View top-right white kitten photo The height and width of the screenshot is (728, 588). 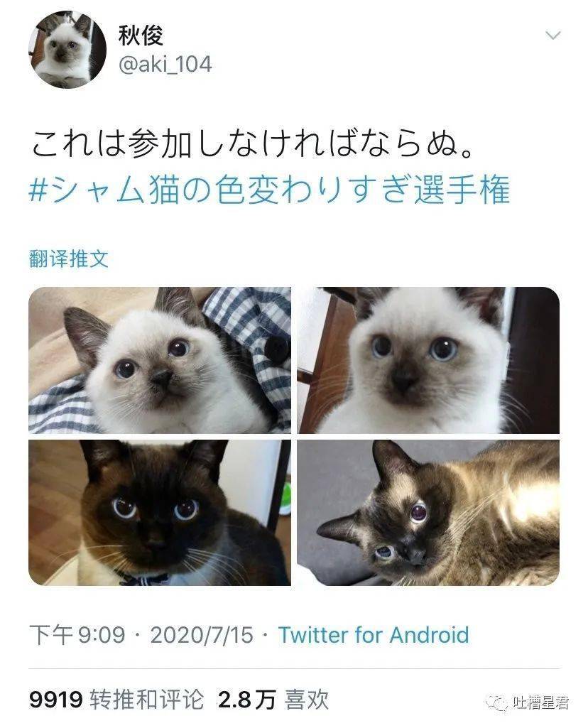(428, 360)
